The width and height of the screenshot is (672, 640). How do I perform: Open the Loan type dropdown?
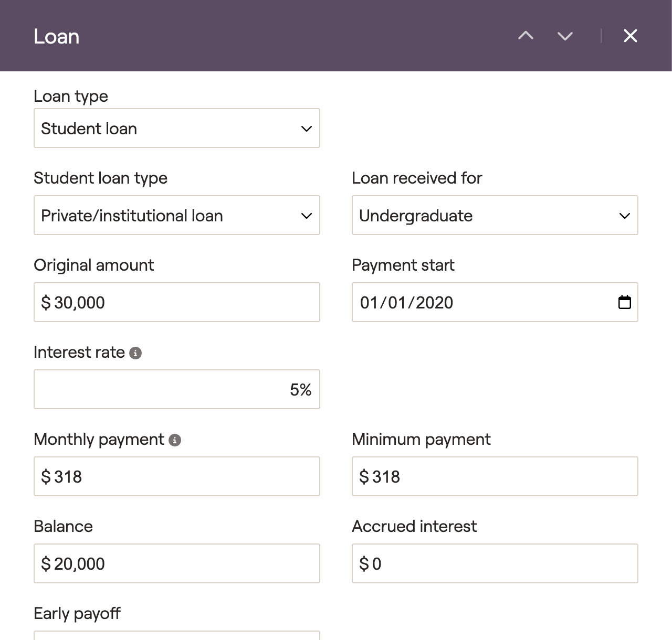[x=177, y=128]
